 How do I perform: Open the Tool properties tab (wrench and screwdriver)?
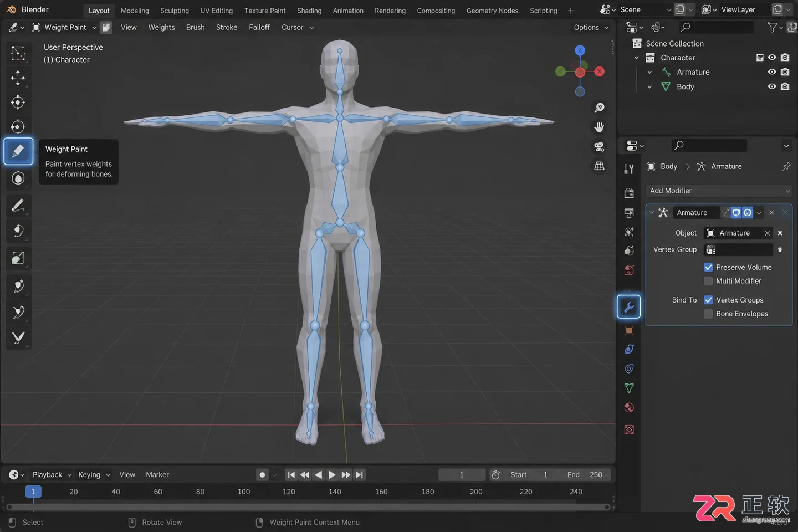[x=629, y=169]
